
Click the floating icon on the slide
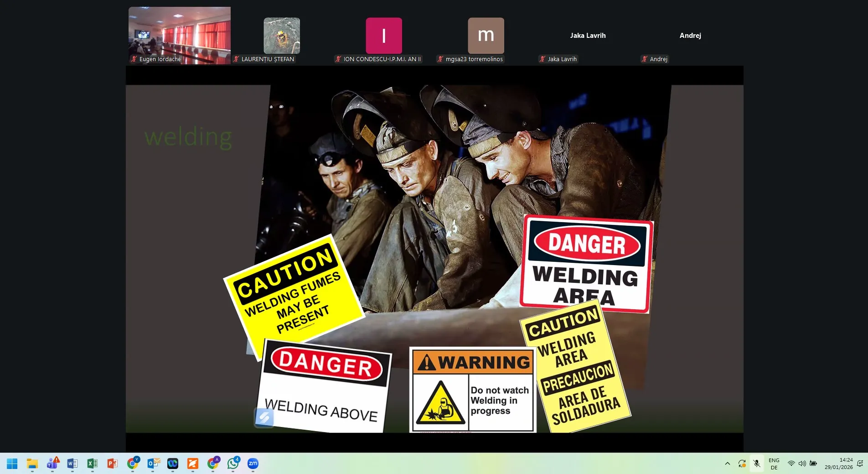tap(264, 417)
